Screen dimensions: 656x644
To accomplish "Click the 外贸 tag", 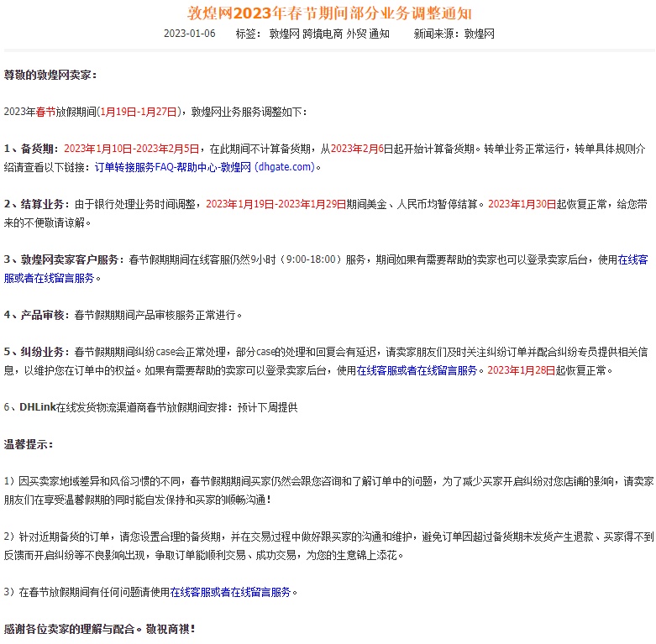I will (356, 34).
